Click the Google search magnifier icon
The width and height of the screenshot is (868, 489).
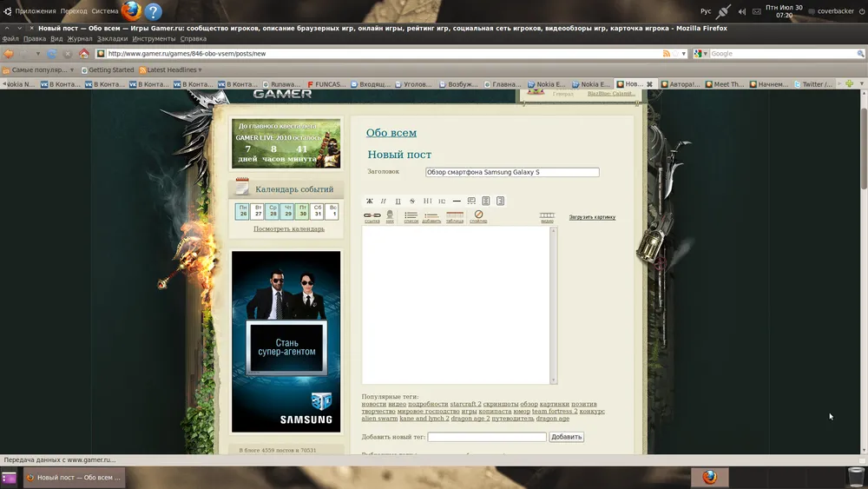point(860,54)
